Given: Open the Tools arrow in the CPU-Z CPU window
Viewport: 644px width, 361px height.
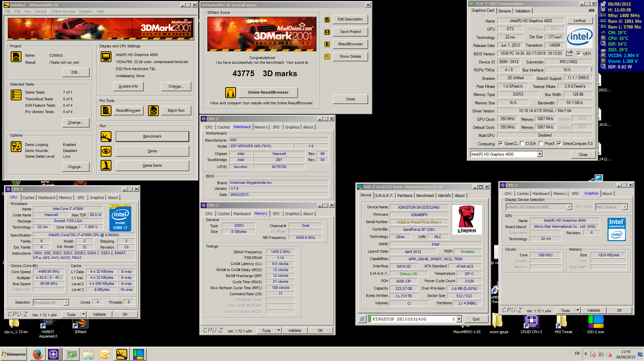Looking at the screenshot, I should 84,314.
